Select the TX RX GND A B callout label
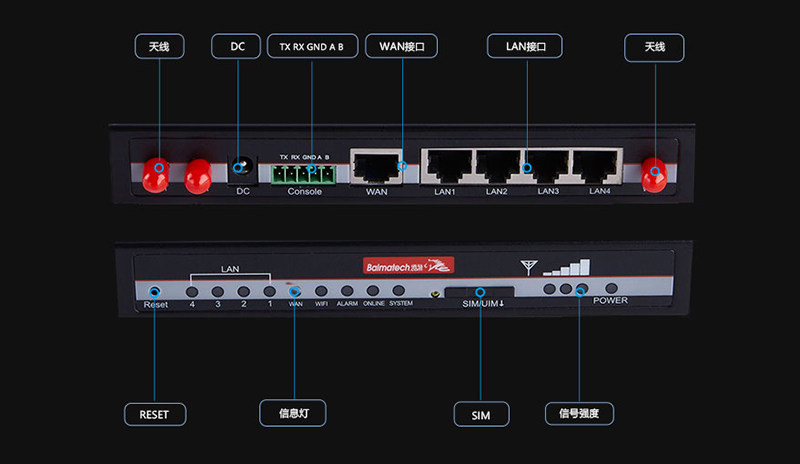 [312, 46]
